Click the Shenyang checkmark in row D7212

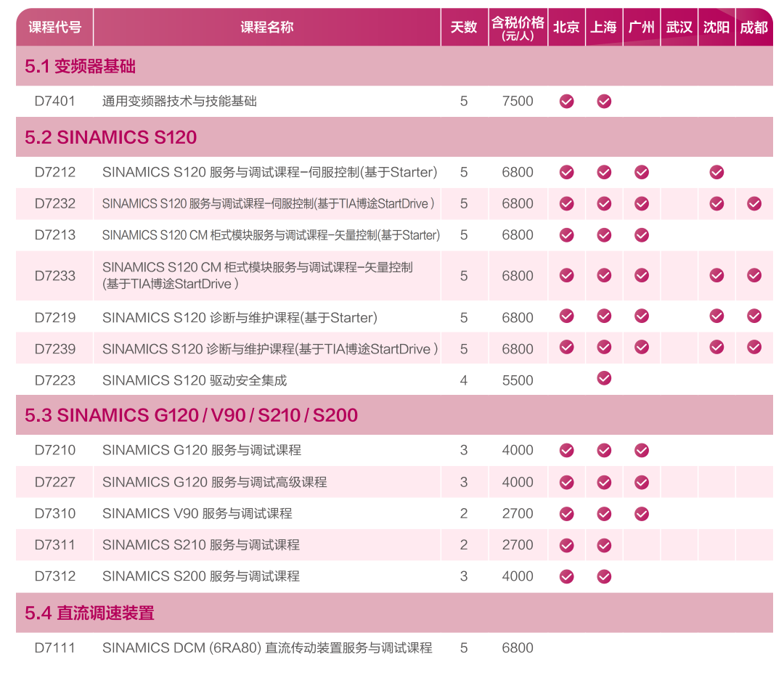pyautogui.click(x=716, y=173)
